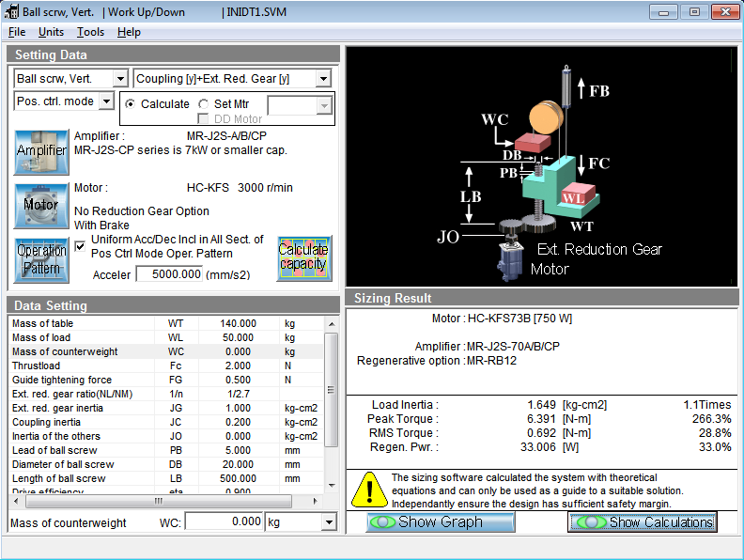This screenshot has height=560, width=744.
Task: Click the yellow warning triangle icon
Action: [x=369, y=490]
